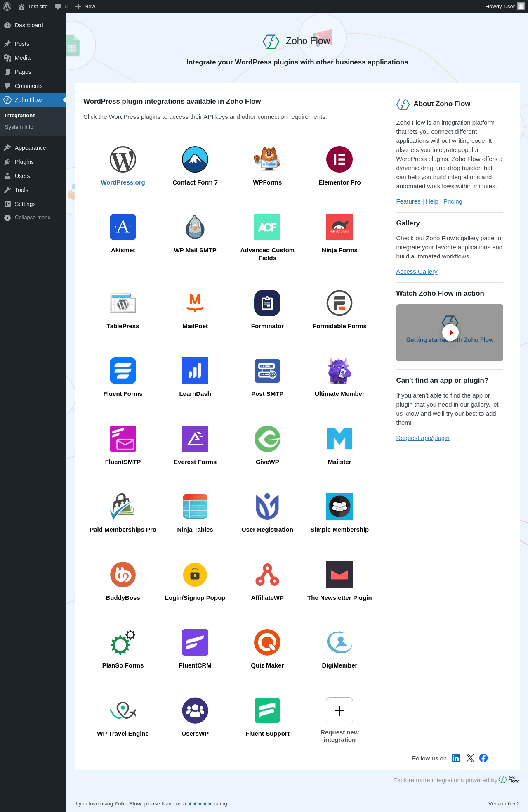Open the Settings menu
The height and width of the screenshot is (812, 528).
click(33, 204)
